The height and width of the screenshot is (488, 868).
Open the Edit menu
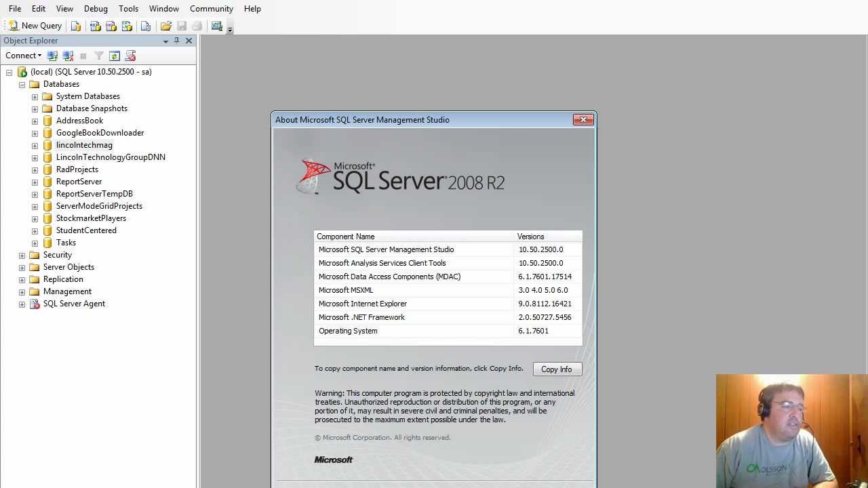39,9
